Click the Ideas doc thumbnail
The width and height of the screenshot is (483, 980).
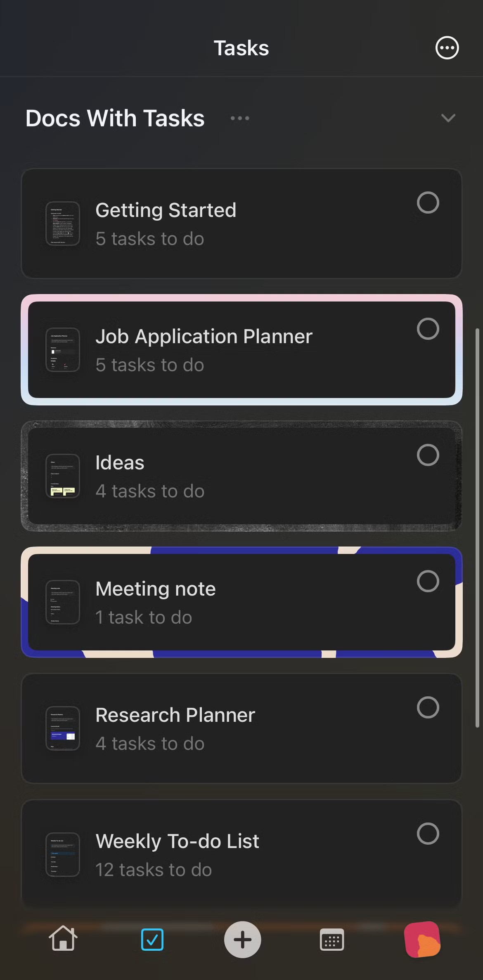pos(63,476)
